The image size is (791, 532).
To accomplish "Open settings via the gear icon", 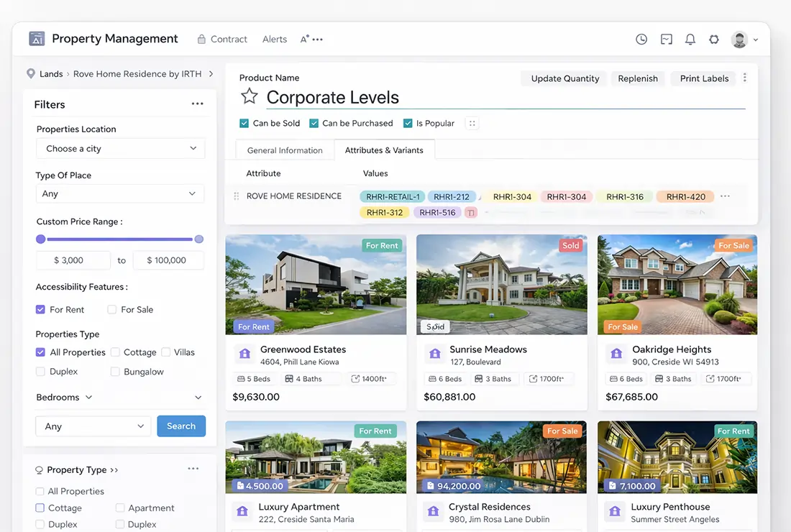I will pos(714,39).
